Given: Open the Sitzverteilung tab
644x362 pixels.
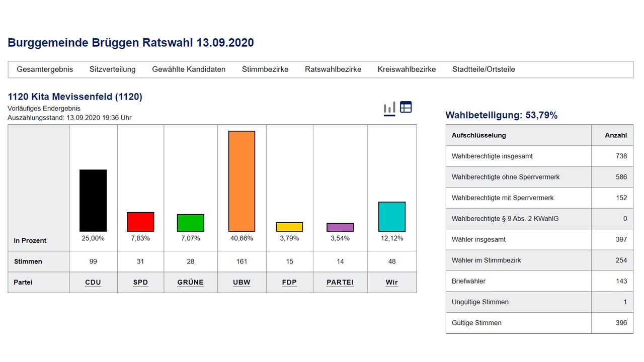Looking at the screenshot, I should tap(113, 69).
